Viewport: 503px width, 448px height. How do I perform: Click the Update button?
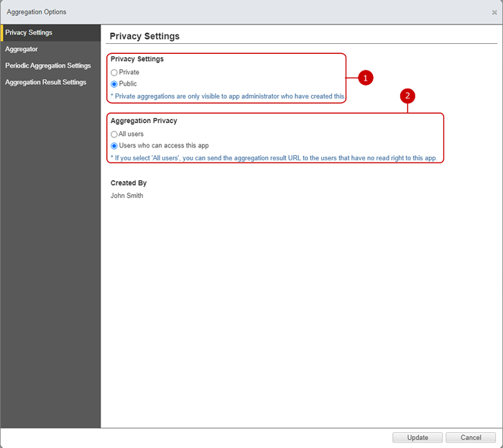pyautogui.click(x=417, y=437)
